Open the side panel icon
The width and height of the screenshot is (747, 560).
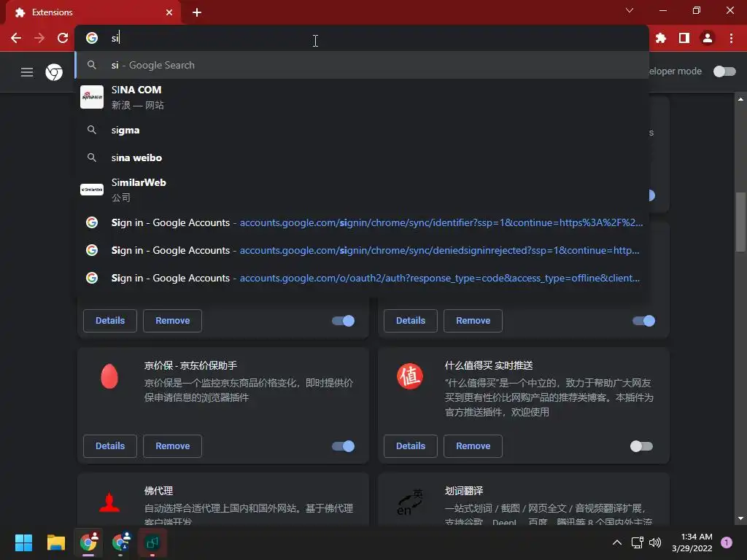pos(684,38)
